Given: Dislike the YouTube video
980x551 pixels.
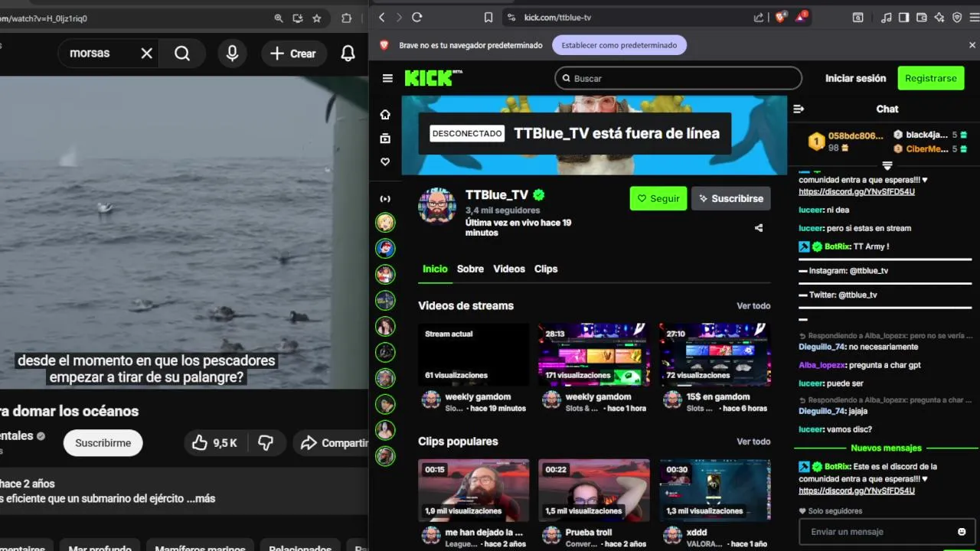Looking at the screenshot, I should point(266,442).
